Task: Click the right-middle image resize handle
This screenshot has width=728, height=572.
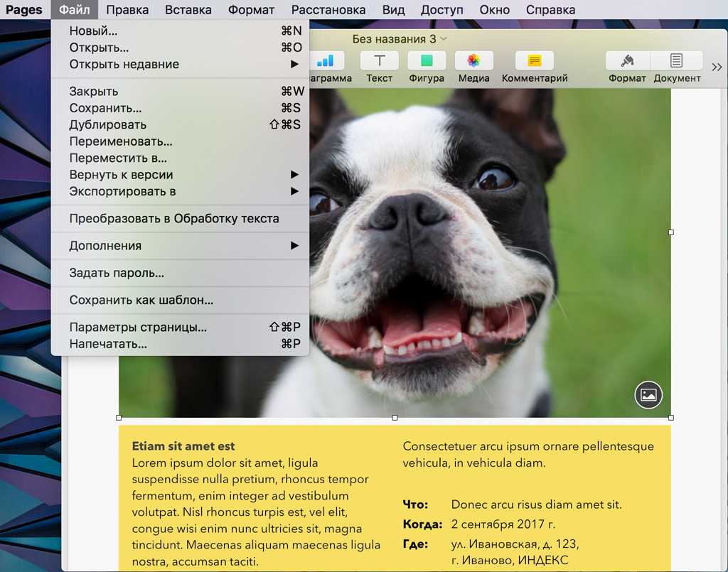Action: [671, 232]
